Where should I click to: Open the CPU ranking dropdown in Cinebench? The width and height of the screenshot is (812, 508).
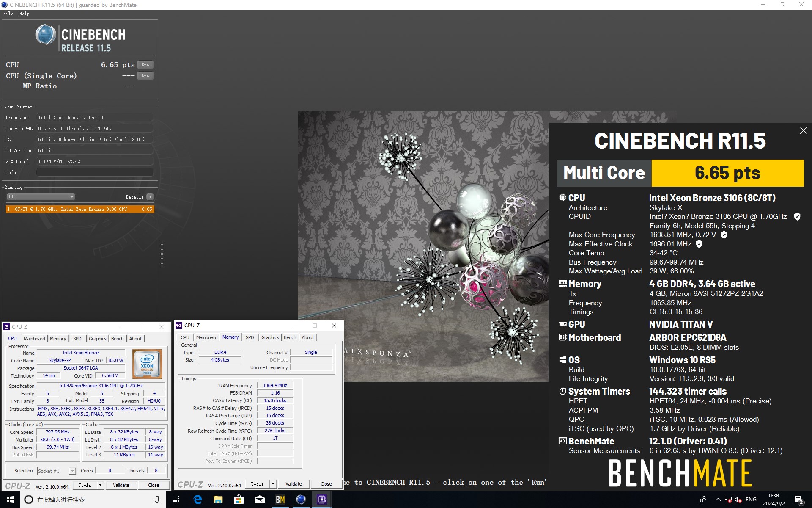pyautogui.click(x=41, y=197)
